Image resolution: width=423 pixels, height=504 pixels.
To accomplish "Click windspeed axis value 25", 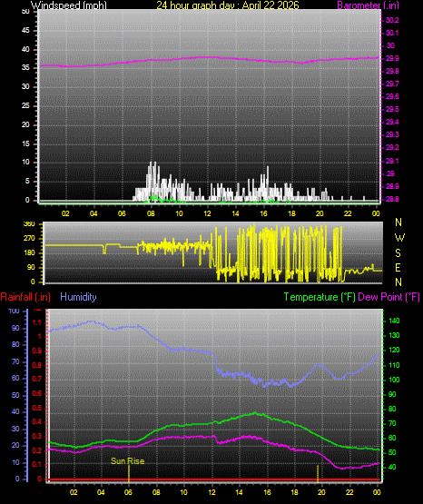I will click(x=25, y=105).
